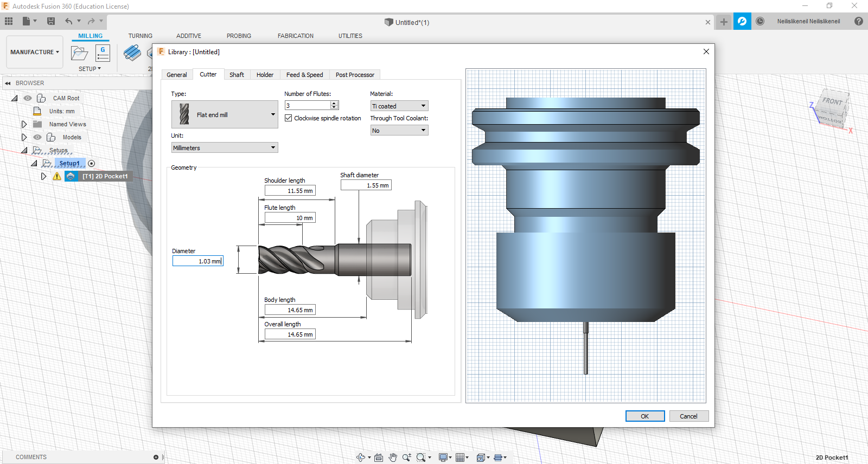Click the Flute length input field
Screen dimensions: 868x464
[290, 217]
